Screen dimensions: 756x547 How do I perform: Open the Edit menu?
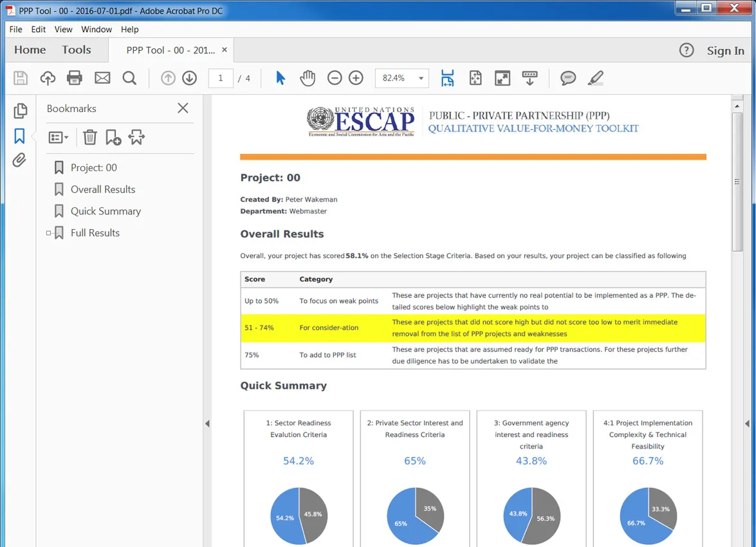[39, 30]
